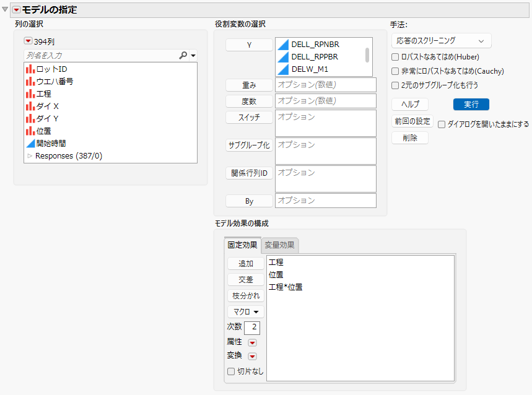Click the スイッチ role button
Viewport: 532px width, 395px height.
(249, 117)
